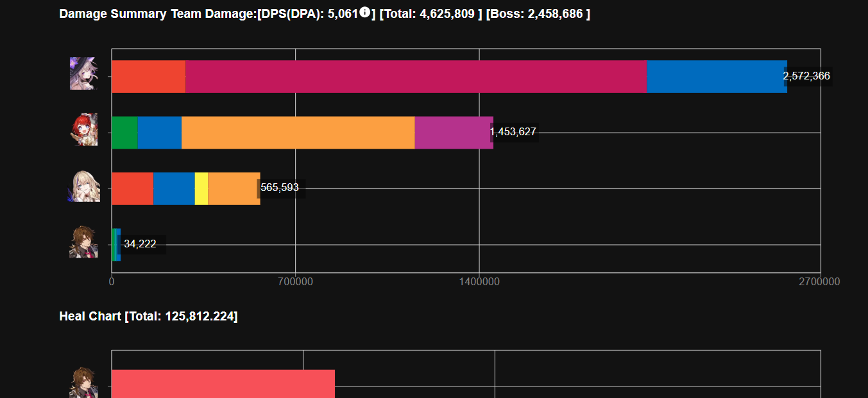Select the 2,572,366 damage character portrait
Screen dimensions: 868x398
tap(83, 73)
